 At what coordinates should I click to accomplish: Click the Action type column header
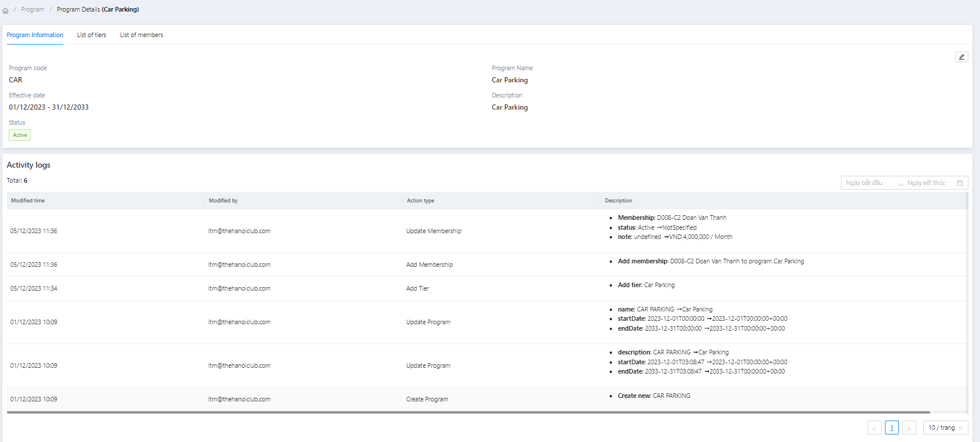[420, 201]
